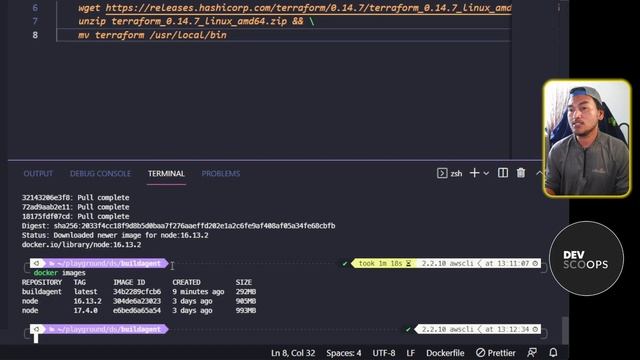Screen dimensions: 640x360
Task: Open the PROBLEMS tab
Action: [x=221, y=173]
